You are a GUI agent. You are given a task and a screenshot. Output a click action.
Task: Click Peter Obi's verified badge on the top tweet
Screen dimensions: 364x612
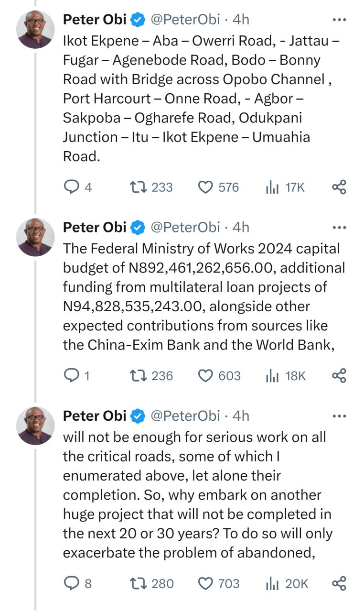[x=137, y=20]
